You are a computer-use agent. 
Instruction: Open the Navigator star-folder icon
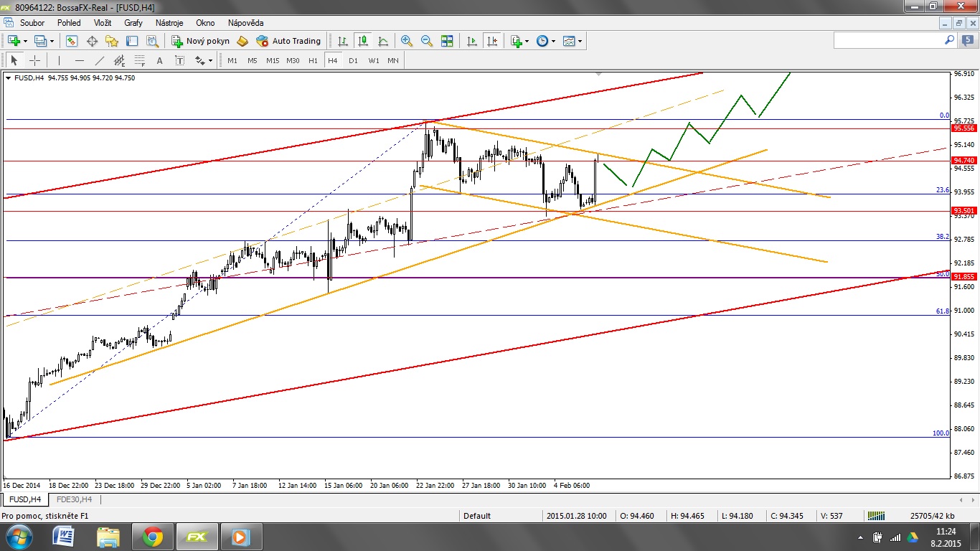[112, 41]
